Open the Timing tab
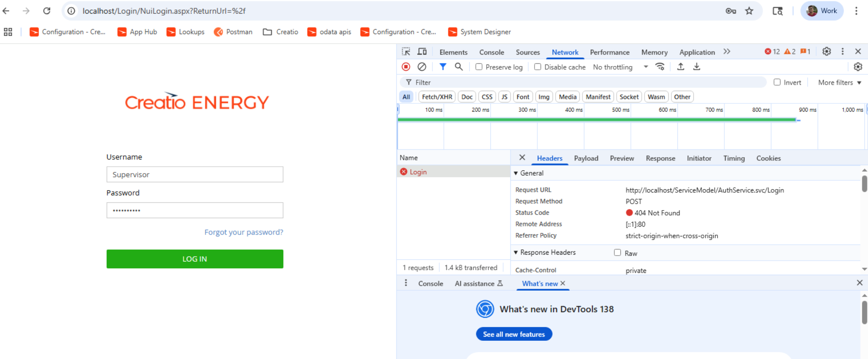The image size is (868, 359). (734, 158)
